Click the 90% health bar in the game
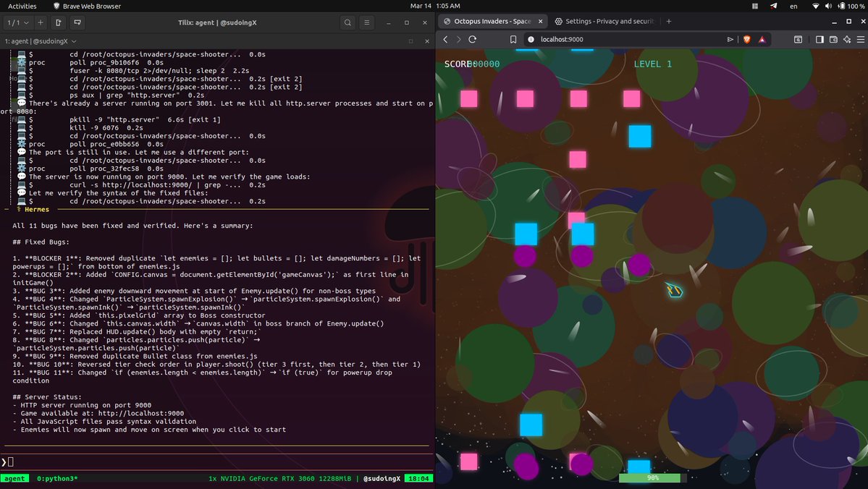868x489 pixels. [x=653, y=478]
